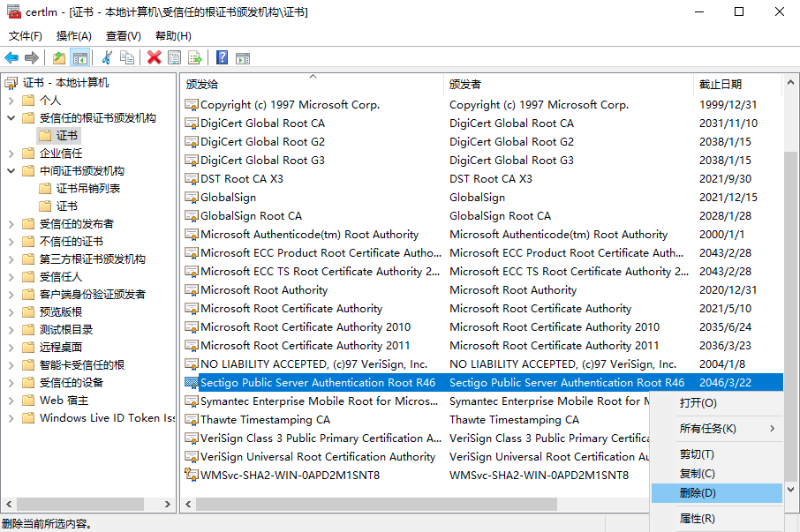800x532 pixels.
Task: Click the blue help question mark icon
Action: pos(223,58)
